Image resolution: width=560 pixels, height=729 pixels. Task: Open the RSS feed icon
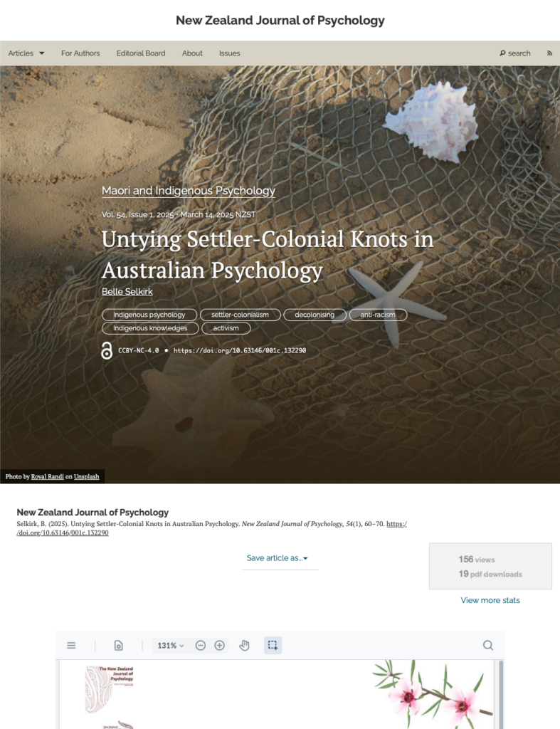(549, 53)
